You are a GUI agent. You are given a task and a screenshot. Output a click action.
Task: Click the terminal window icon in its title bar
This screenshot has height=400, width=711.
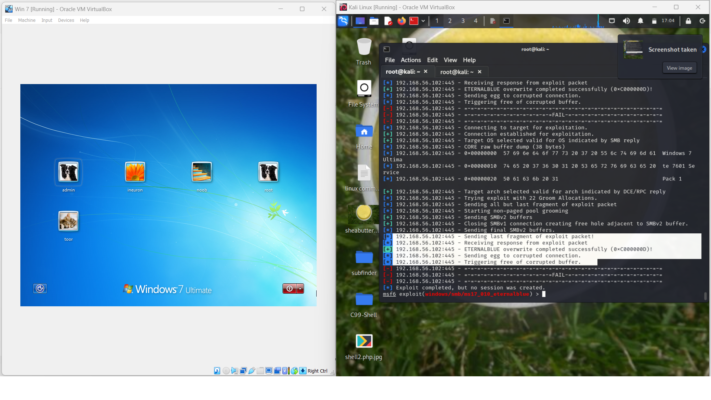tap(386, 49)
